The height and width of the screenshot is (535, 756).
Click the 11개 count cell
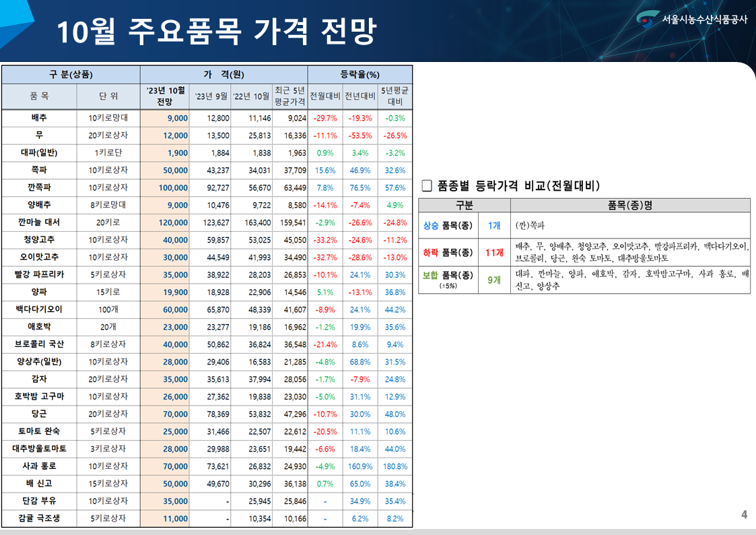click(494, 252)
